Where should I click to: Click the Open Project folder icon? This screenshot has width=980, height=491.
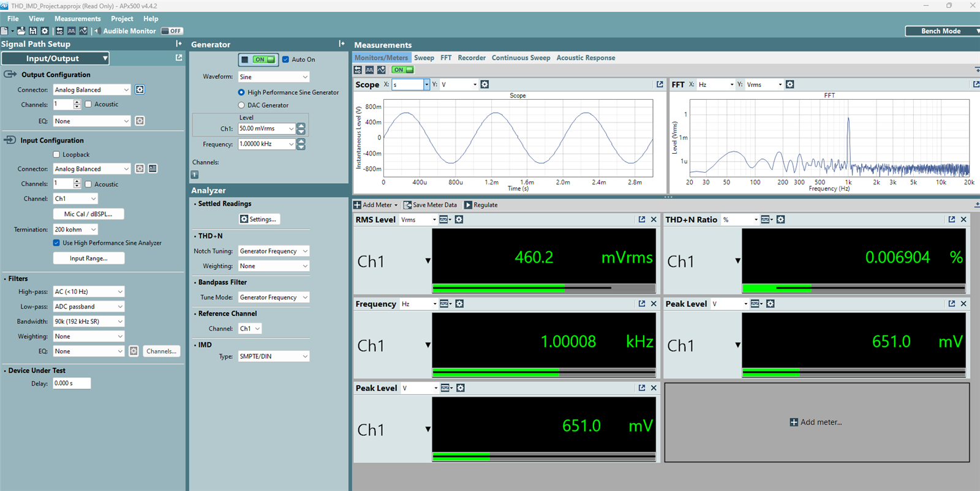pyautogui.click(x=21, y=31)
